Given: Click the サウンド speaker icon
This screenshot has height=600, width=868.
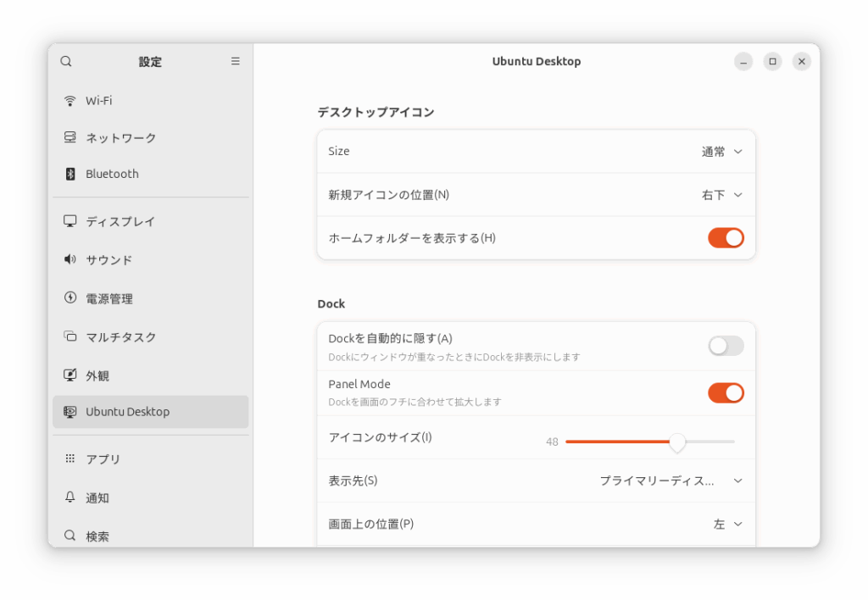Looking at the screenshot, I should click(x=70, y=259).
